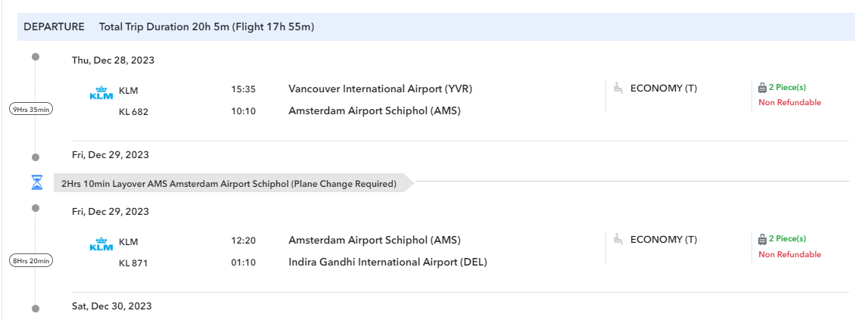
Task: Click the Thu, Dec 28 timeline dot
Action: coord(36,57)
